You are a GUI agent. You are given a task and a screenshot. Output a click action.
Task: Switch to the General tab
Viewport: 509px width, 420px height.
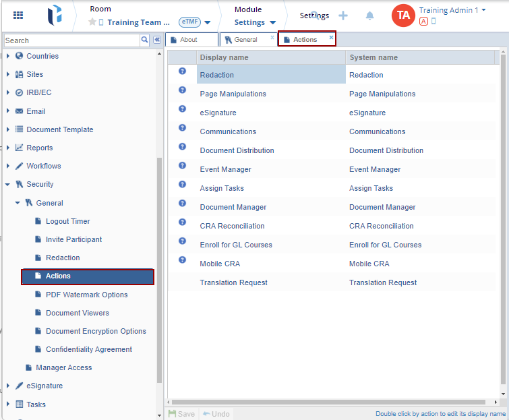[245, 40]
